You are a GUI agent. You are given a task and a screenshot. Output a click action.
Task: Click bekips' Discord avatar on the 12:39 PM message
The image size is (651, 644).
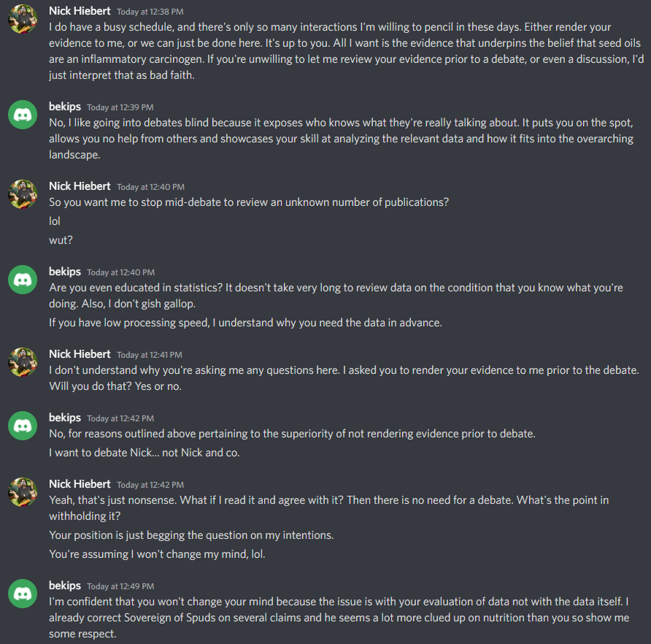[23, 116]
